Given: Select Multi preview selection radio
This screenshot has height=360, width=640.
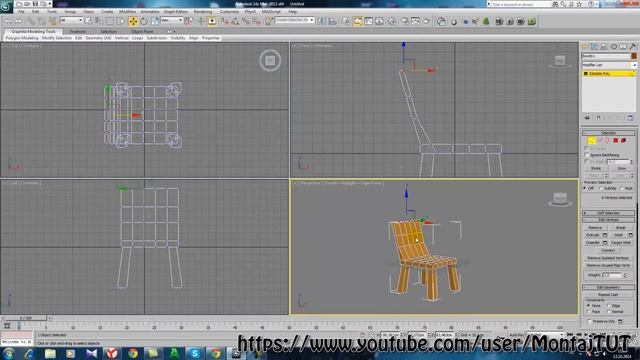Looking at the screenshot, I should click(x=621, y=188).
